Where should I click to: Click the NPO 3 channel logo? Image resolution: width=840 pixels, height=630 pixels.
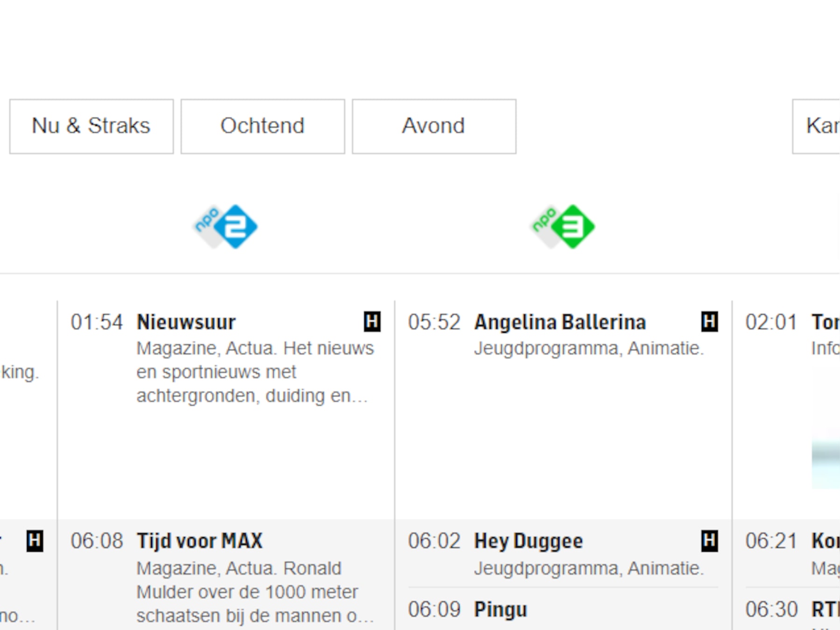point(563,226)
